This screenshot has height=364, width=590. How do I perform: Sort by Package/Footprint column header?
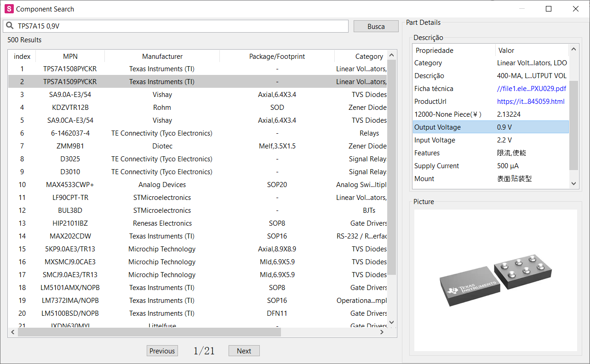point(277,57)
